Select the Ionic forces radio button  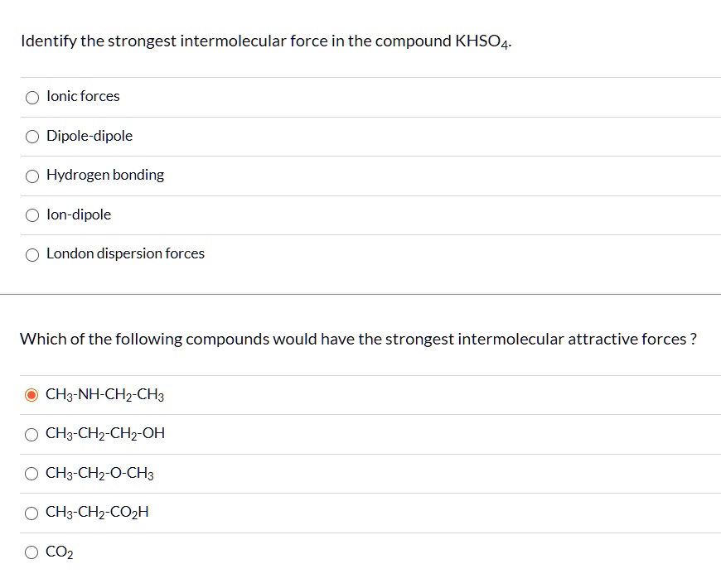click(31, 97)
